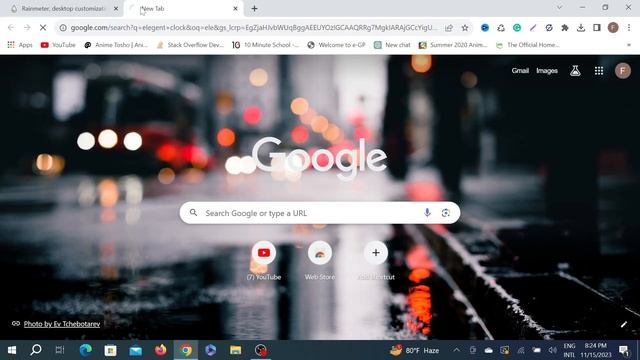Open Task View on taskbar
Image resolution: width=640 pixels, height=360 pixels.
pos(60,350)
